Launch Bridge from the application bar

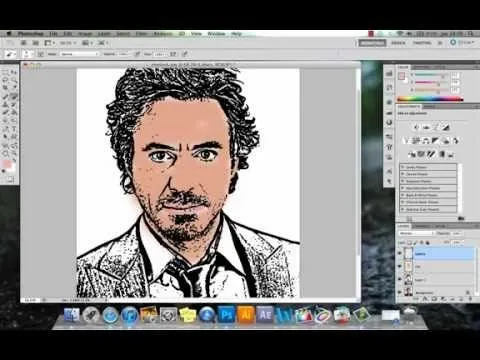click(x=23, y=43)
